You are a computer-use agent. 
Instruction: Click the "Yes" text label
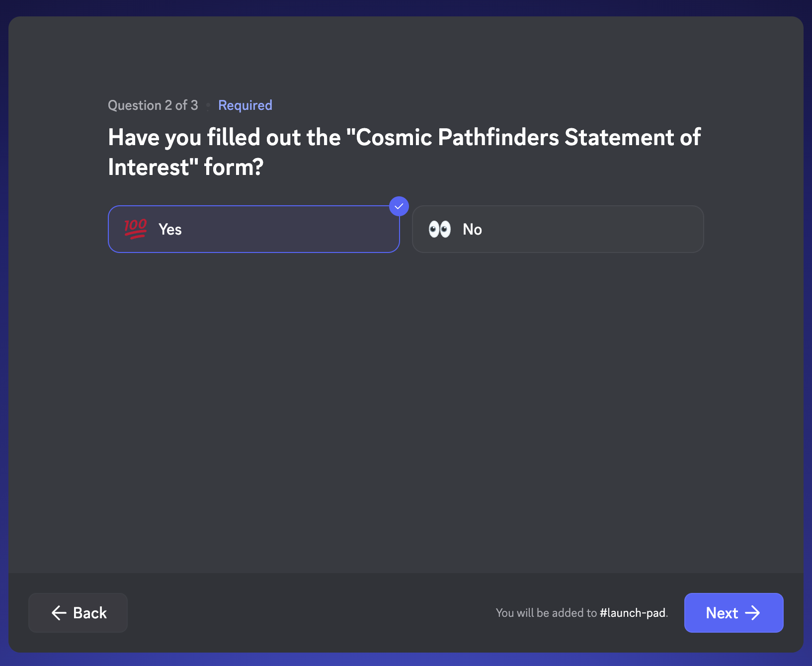click(x=170, y=229)
